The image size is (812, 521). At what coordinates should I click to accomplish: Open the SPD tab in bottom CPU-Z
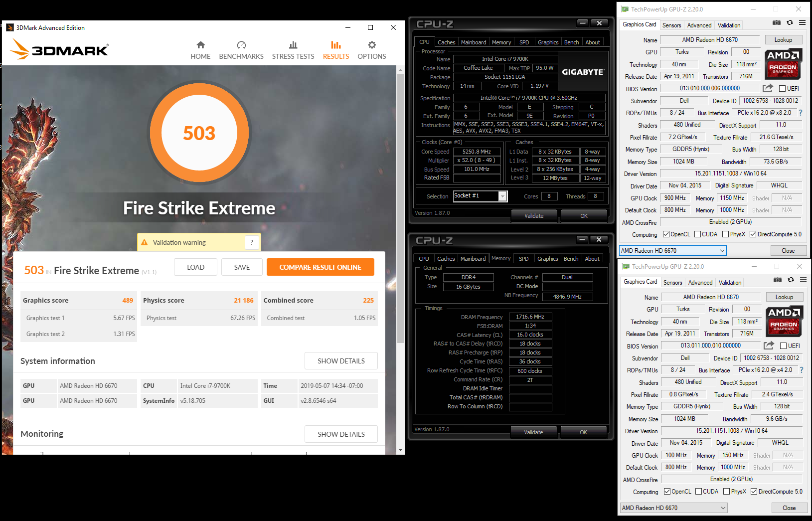523,259
